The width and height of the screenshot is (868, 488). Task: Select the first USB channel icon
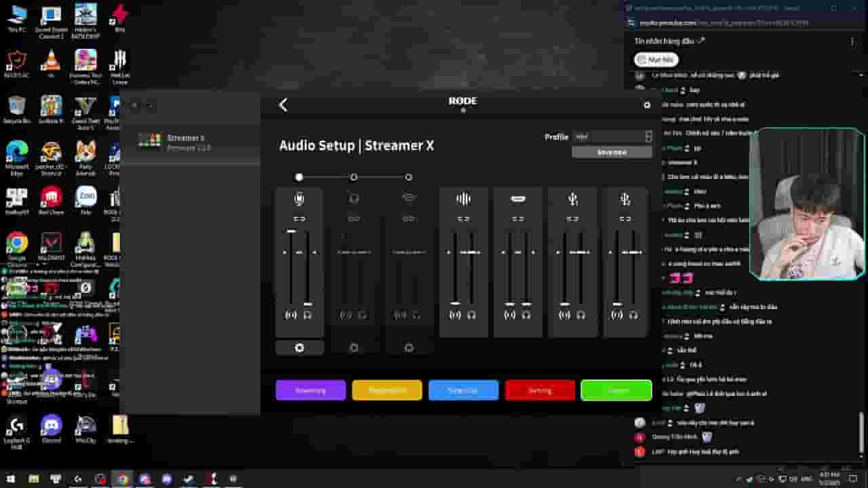573,199
